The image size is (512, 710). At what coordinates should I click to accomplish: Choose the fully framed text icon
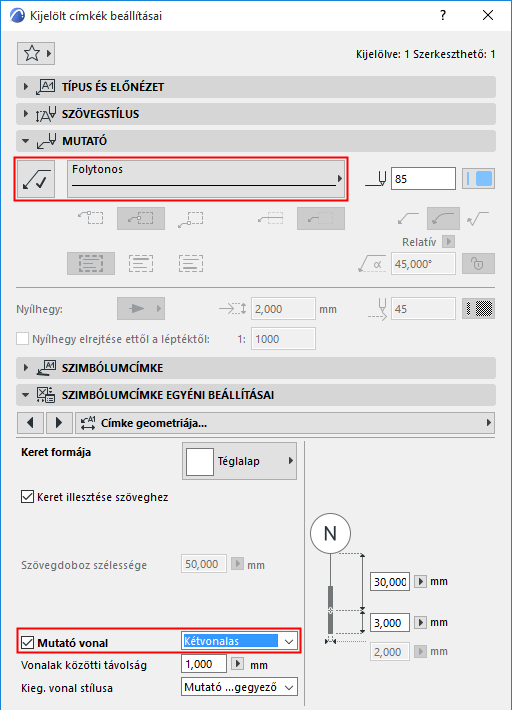tap(91, 264)
